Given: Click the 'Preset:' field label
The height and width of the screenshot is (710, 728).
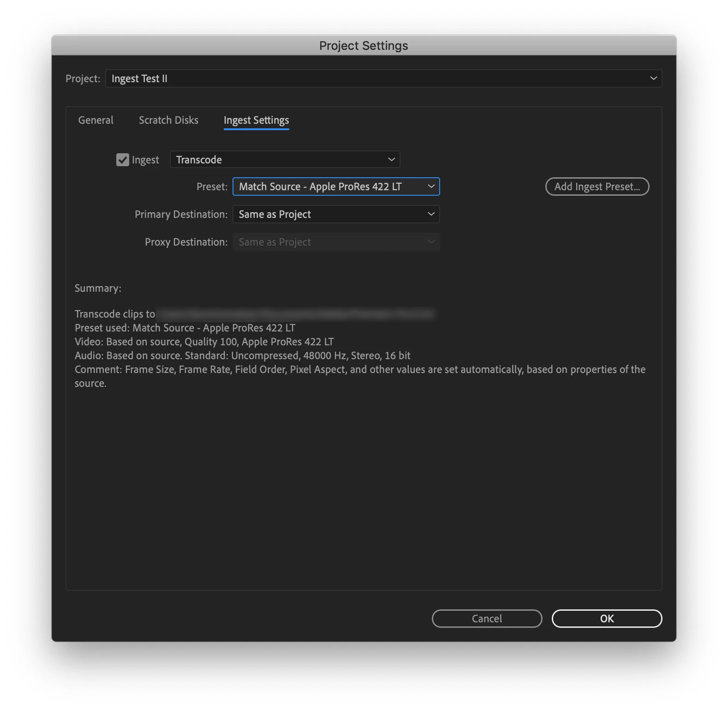Looking at the screenshot, I should pos(212,187).
